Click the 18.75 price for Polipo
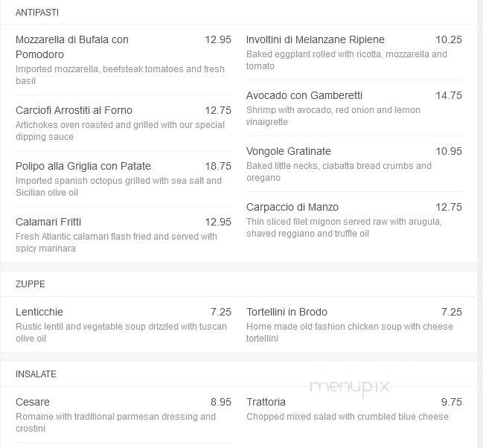This screenshot has width=483, height=448. [x=218, y=166]
